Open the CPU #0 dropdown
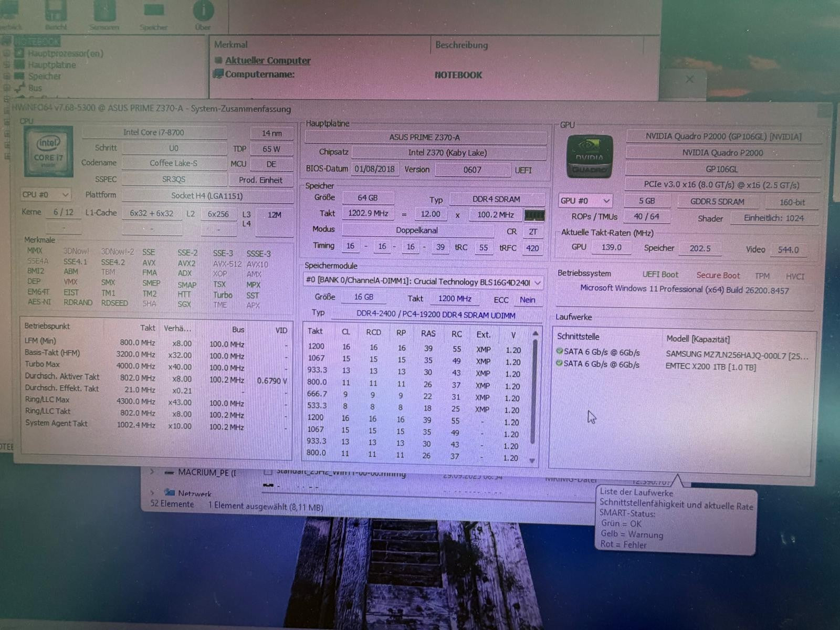 tap(46, 195)
